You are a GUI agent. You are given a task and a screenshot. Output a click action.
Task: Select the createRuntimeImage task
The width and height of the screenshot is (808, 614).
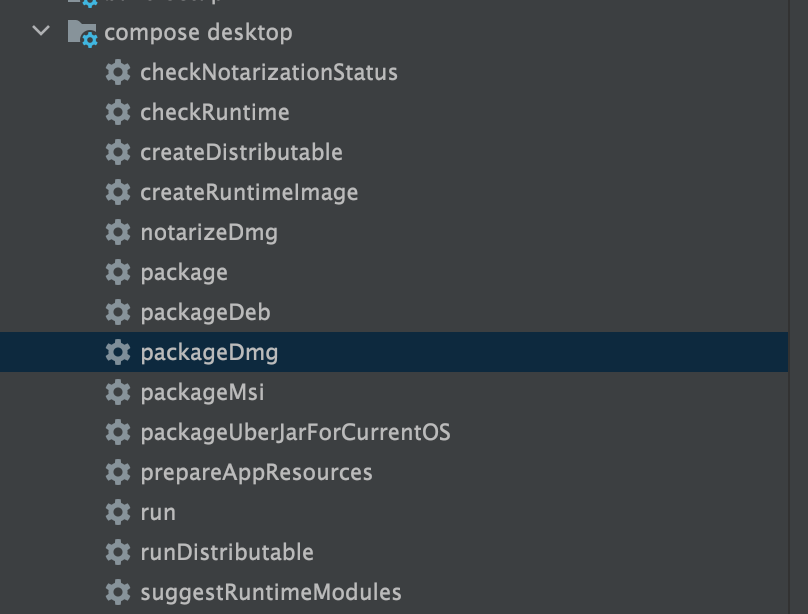[249, 192]
